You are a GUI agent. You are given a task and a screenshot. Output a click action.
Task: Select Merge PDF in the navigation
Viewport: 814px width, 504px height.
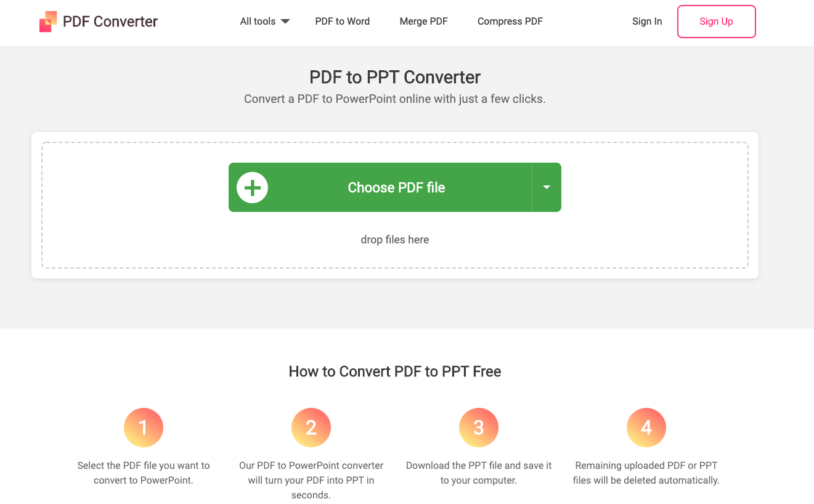[423, 21]
